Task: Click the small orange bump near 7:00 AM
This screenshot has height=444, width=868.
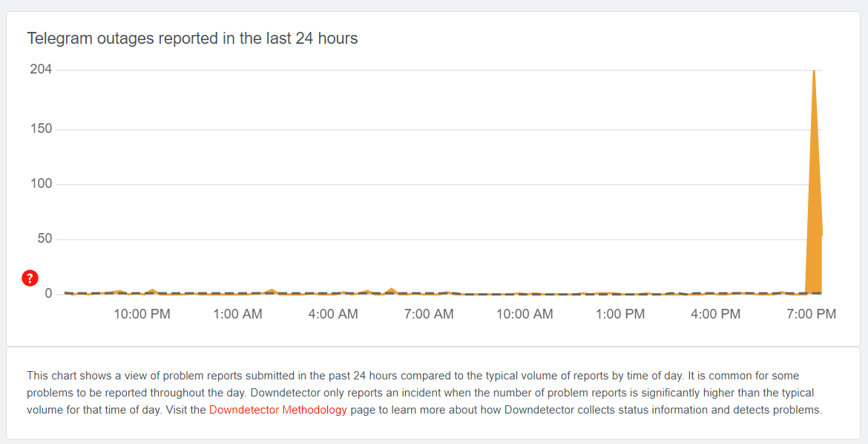Action: [x=392, y=290]
